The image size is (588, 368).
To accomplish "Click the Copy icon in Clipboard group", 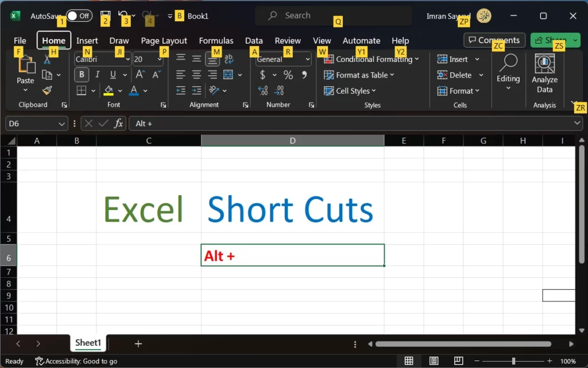I will [x=47, y=75].
